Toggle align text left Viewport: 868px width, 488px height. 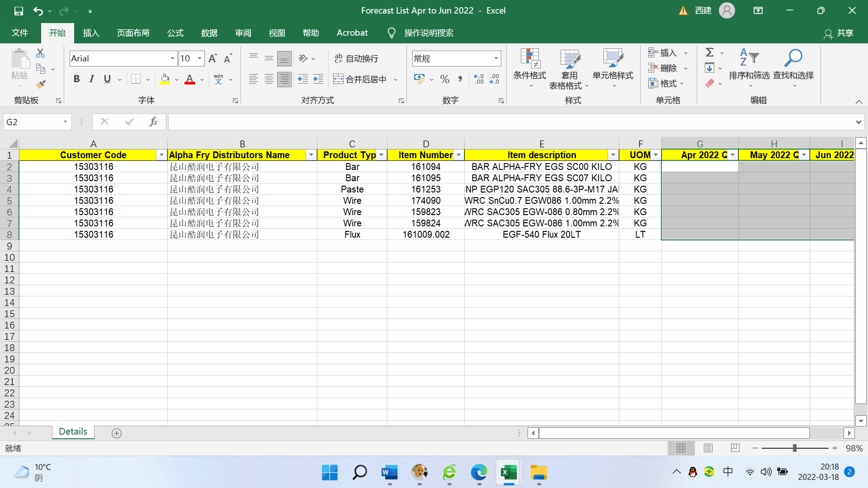coord(254,79)
